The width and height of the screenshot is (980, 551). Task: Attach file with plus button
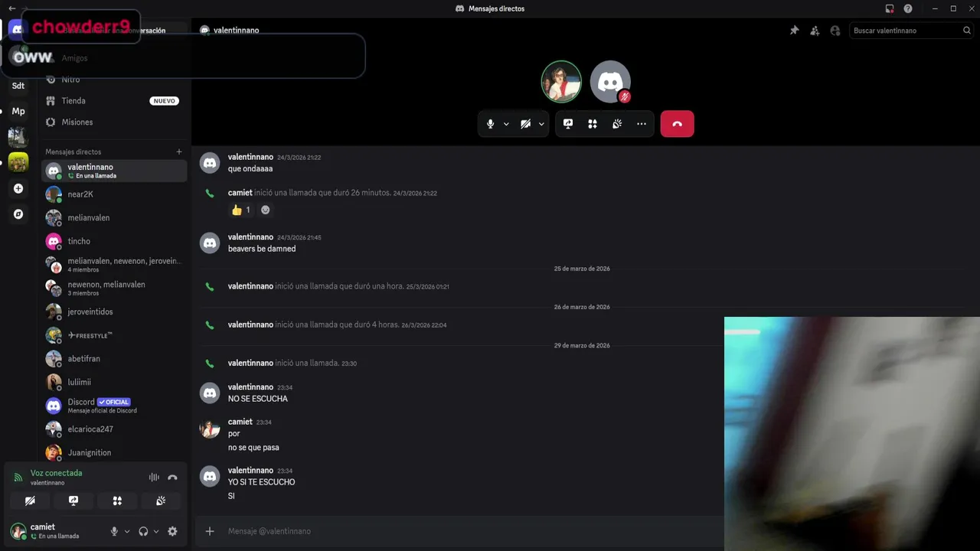(210, 531)
